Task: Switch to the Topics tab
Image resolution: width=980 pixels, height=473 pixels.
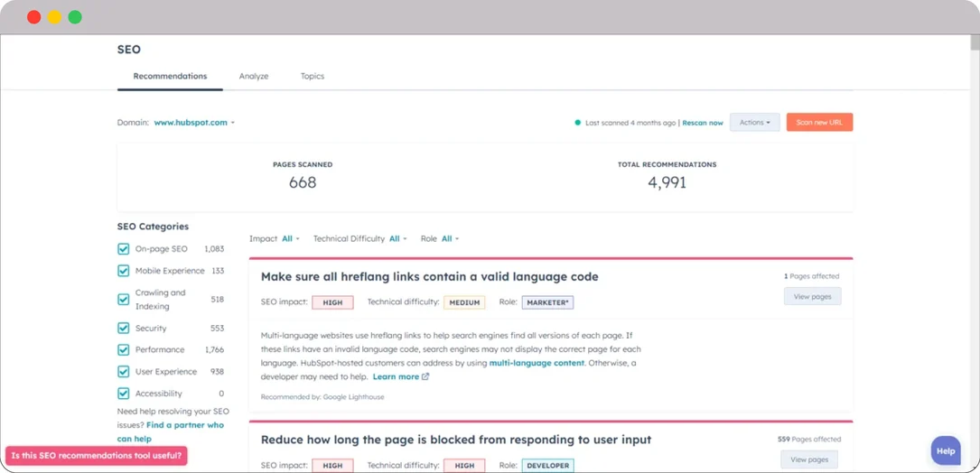Action: 313,76
